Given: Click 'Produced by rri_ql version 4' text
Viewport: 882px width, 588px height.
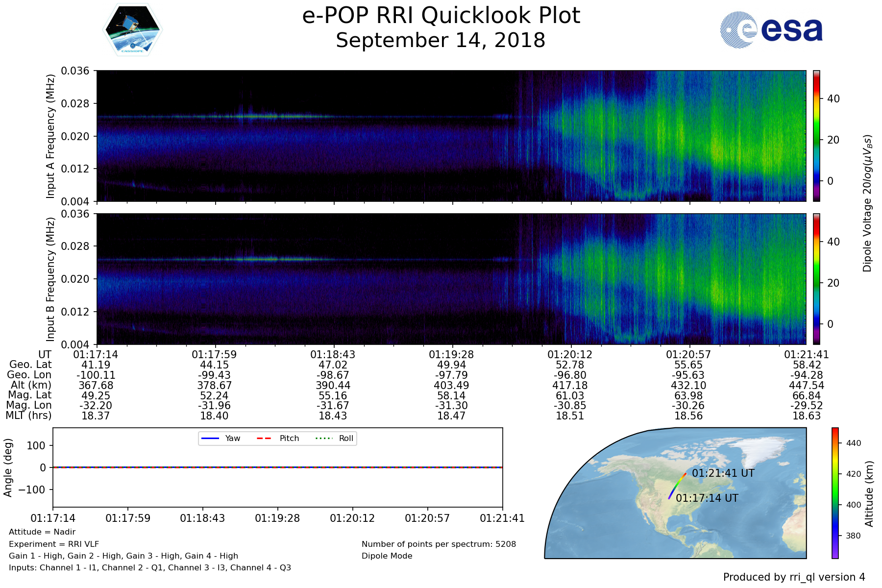Looking at the screenshot, I should coord(794,577).
